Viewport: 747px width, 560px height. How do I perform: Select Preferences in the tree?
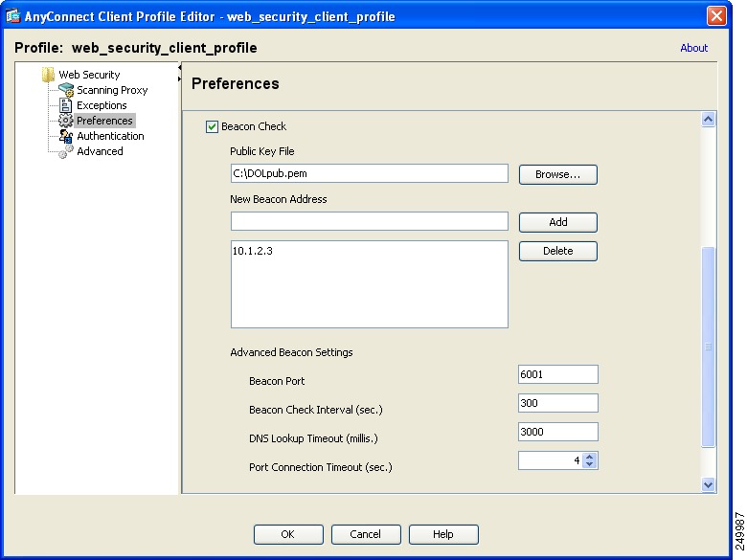pyautogui.click(x=104, y=121)
